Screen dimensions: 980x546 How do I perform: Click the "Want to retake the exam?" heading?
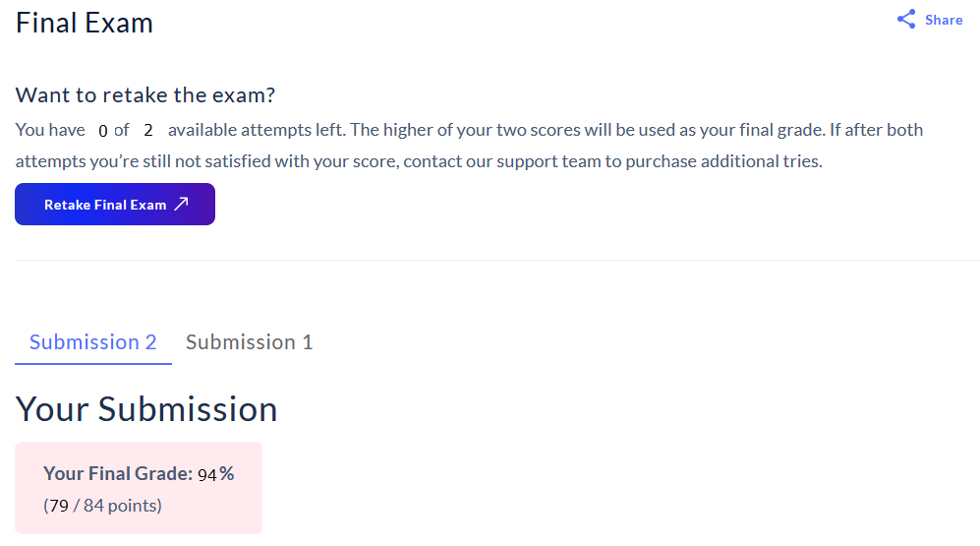pyautogui.click(x=145, y=95)
